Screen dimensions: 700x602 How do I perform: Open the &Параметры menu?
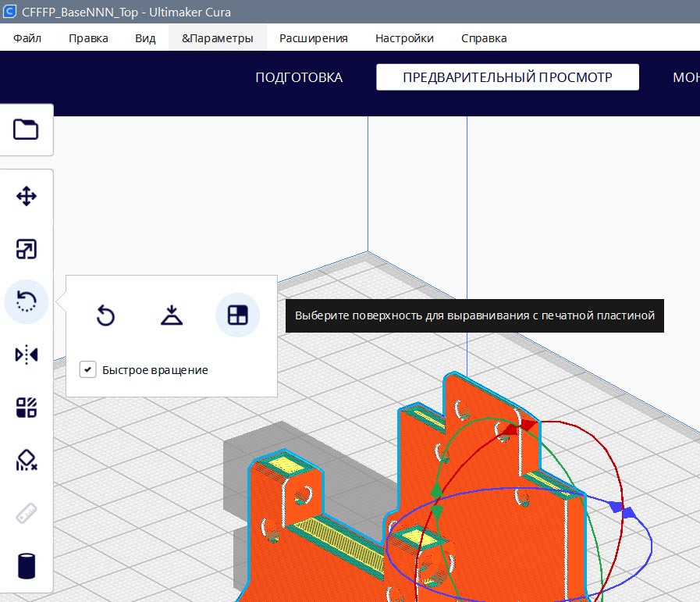point(217,37)
